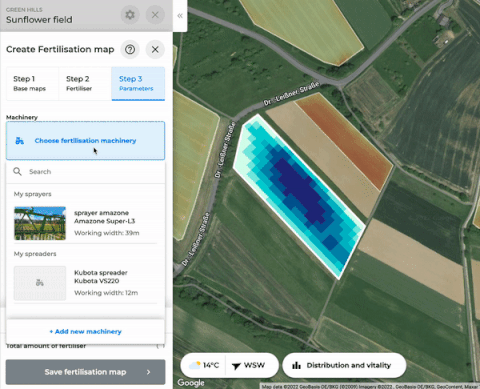Screen dimensions: 480x389
Task: Open weather widget showing 14°C
Action: [x=204, y=365]
